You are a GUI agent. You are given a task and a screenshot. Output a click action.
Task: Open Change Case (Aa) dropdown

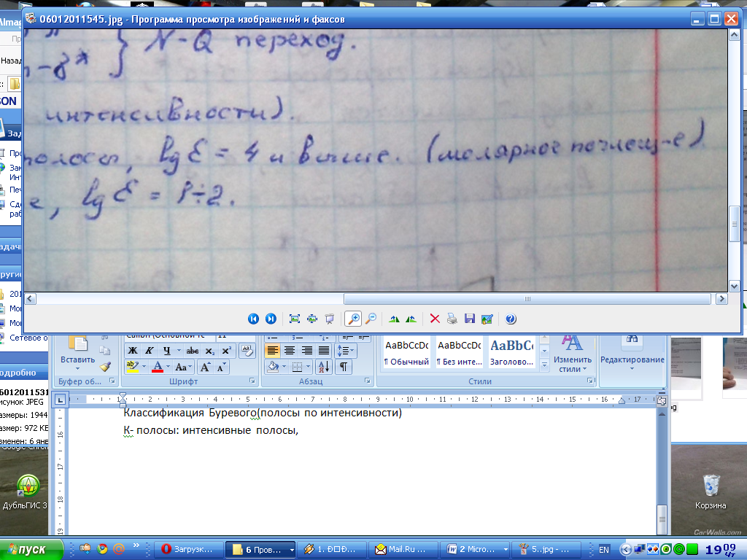pos(183,367)
